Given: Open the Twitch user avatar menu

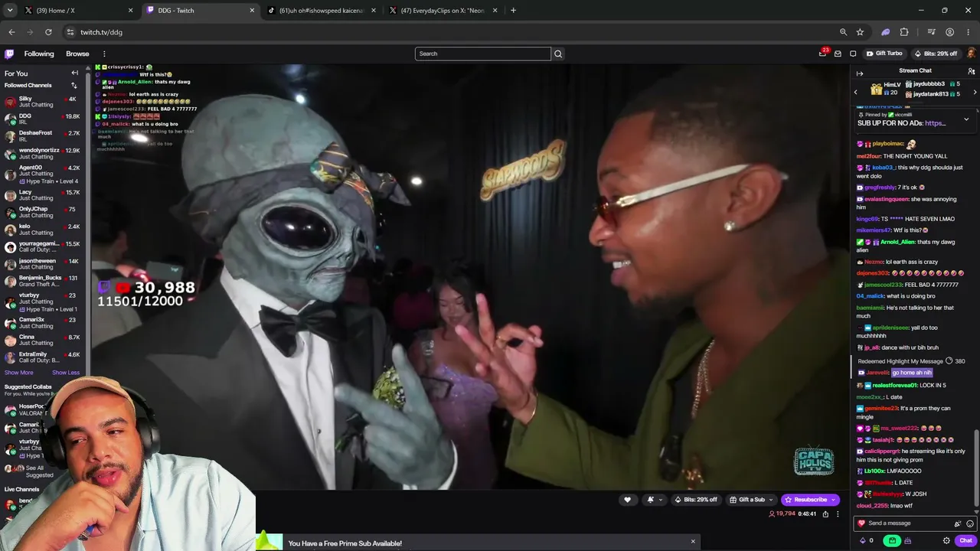Looking at the screenshot, I should pyautogui.click(x=972, y=54).
